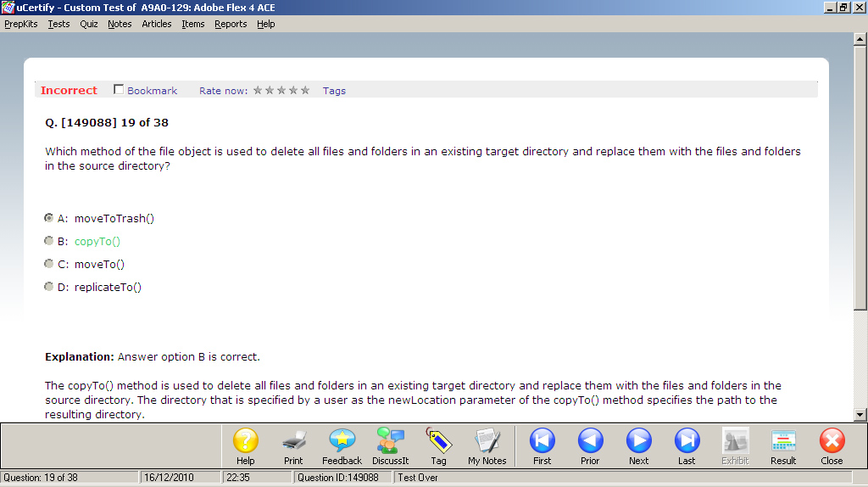Viewport: 868px width, 487px height.
Task: Click the Print printer icon
Action: [293, 441]
